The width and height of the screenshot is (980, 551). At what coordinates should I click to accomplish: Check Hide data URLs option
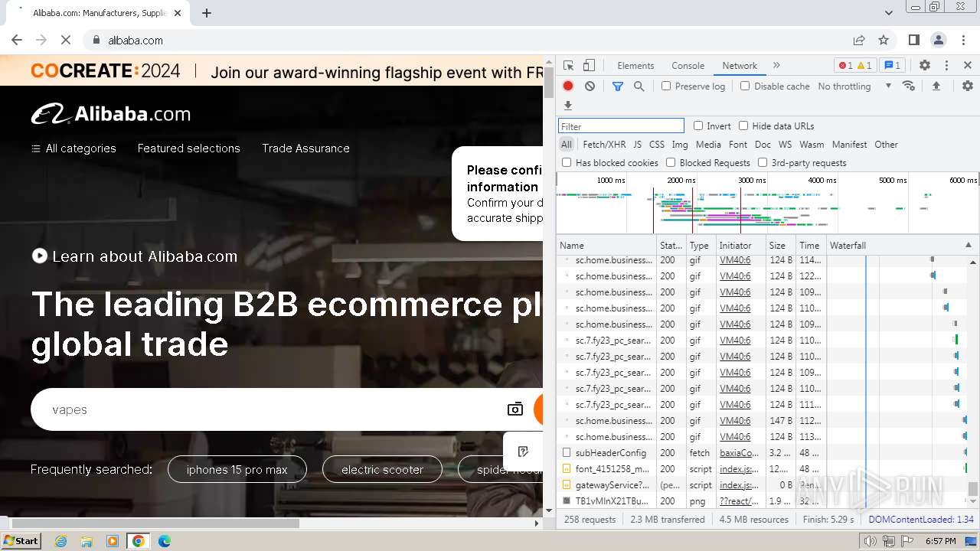(x=743, y=126)
